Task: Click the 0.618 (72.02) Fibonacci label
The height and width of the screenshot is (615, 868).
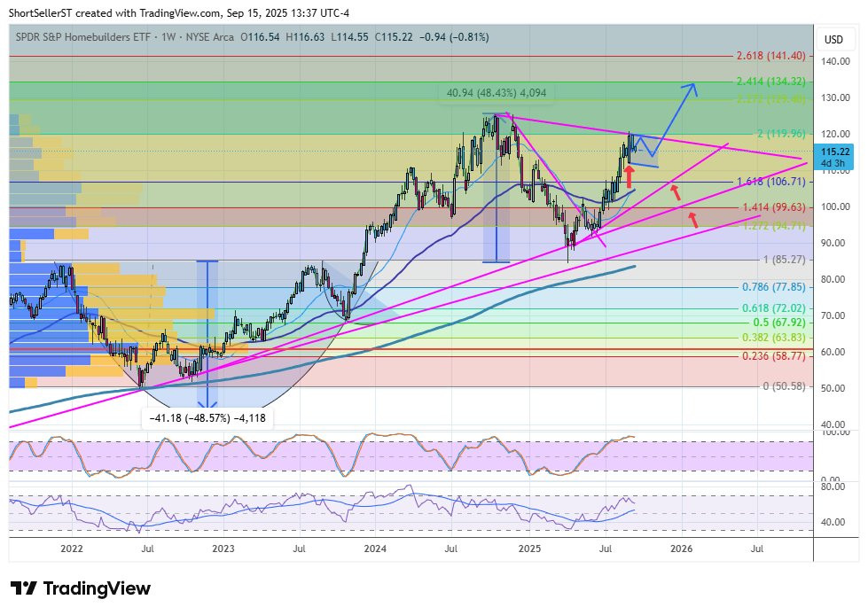Action: 773,308
